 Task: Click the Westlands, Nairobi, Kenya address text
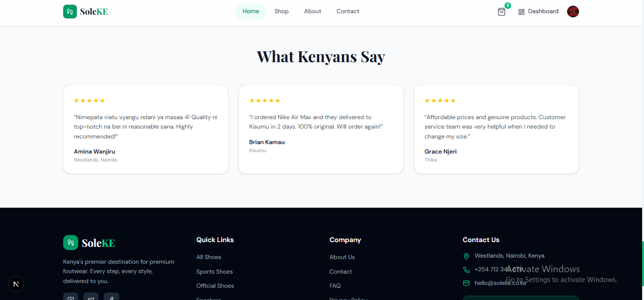click(x=510, y=256)
